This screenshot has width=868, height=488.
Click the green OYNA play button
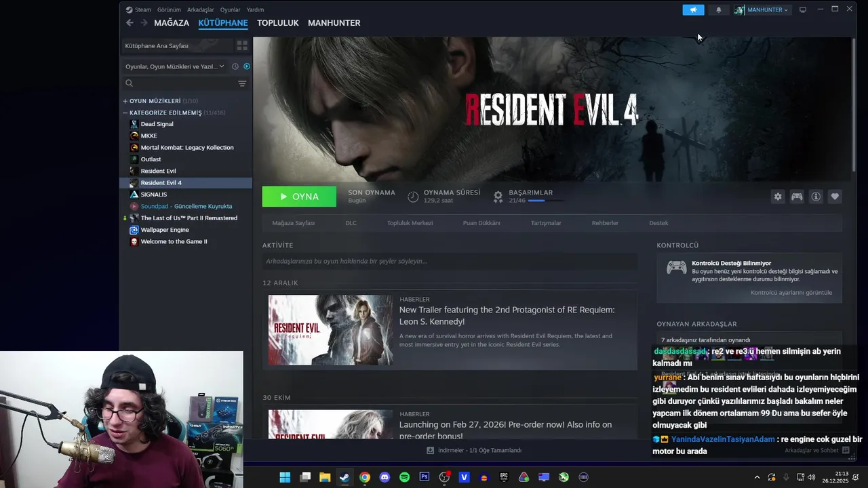point(299,197)
